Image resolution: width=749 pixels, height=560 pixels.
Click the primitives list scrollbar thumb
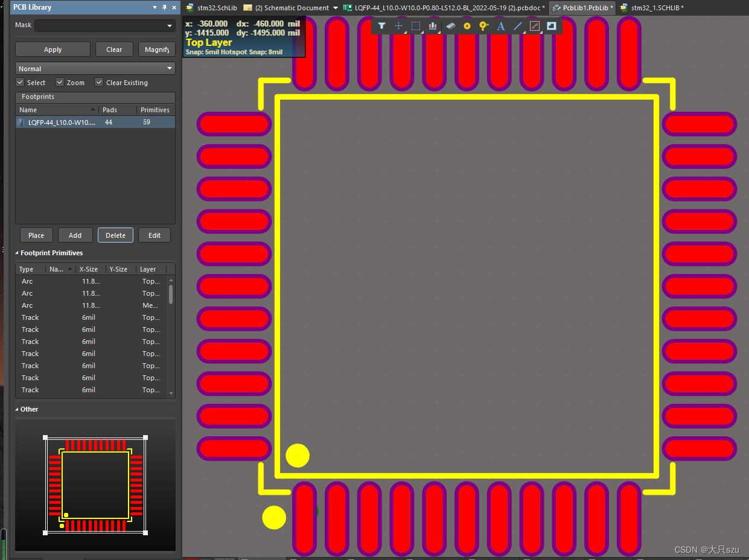(171, 294)
